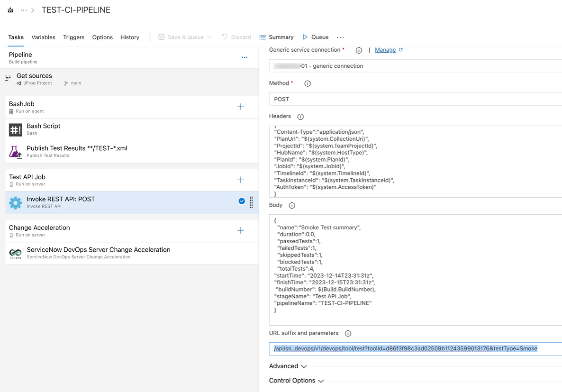Select the Test API Job row
Image resolution: width=562 pixels, height=392 pixels.
tap(132, 180)
